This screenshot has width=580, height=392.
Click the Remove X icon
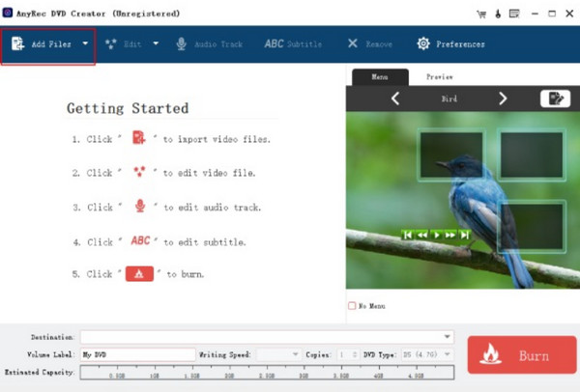(353, 43)
